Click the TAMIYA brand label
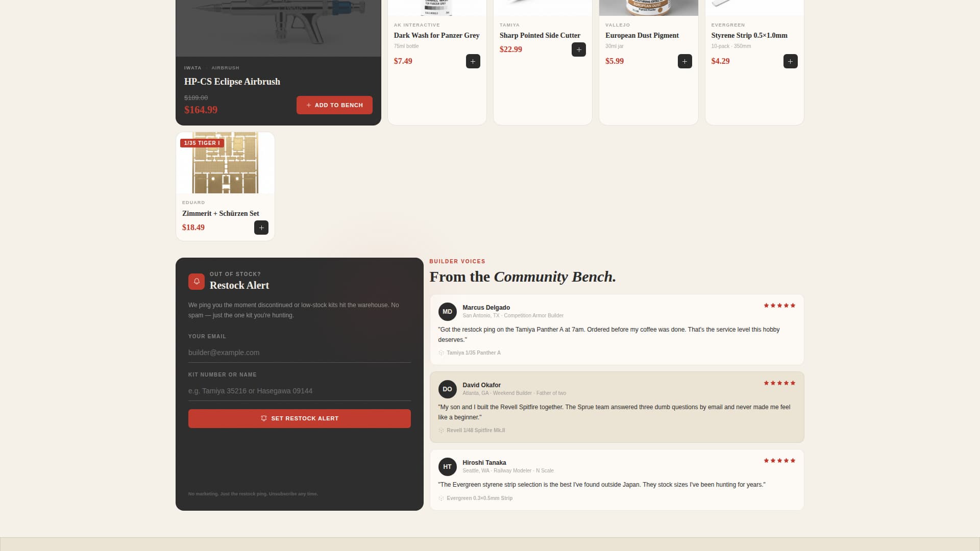The image size is (980, 551). point(509,25)
